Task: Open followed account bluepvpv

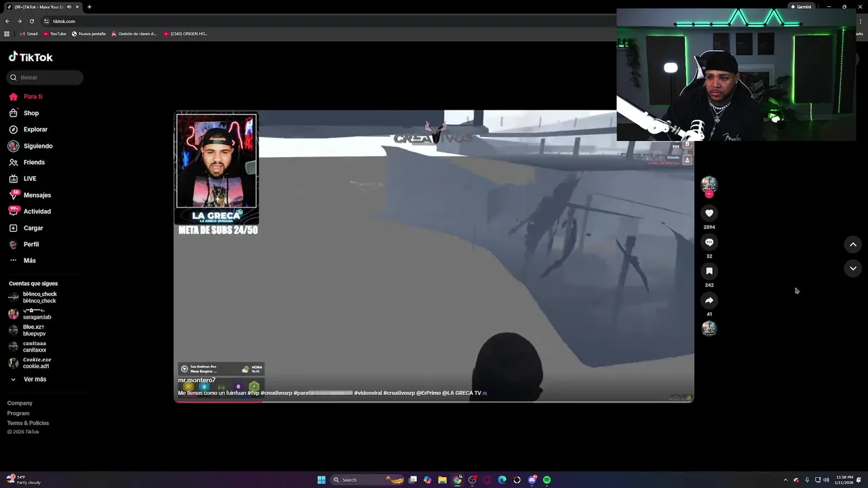Action: point(27,331)
